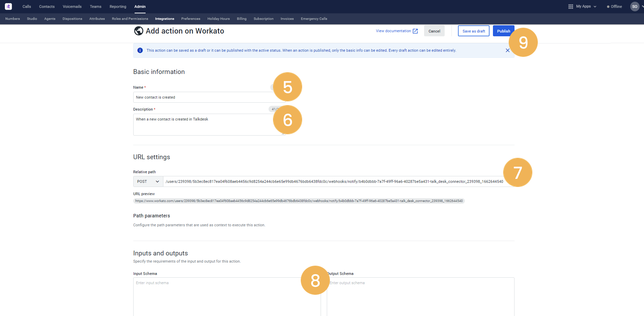This screenshot has width=644, height=316.
Task: Open the Reporting section
Action: coord(117,6)
